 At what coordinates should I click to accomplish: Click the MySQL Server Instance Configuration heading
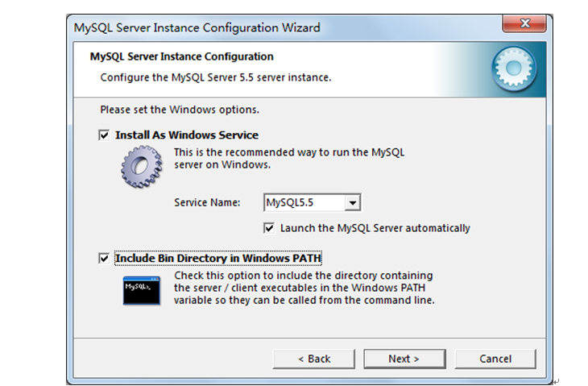(x=181, y=56)
